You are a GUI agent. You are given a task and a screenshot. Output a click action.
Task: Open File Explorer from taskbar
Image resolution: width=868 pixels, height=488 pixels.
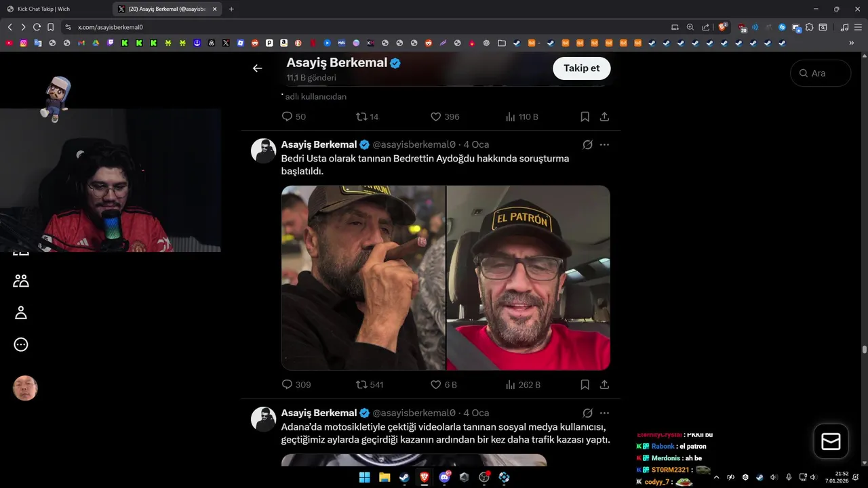click(384, 477)
